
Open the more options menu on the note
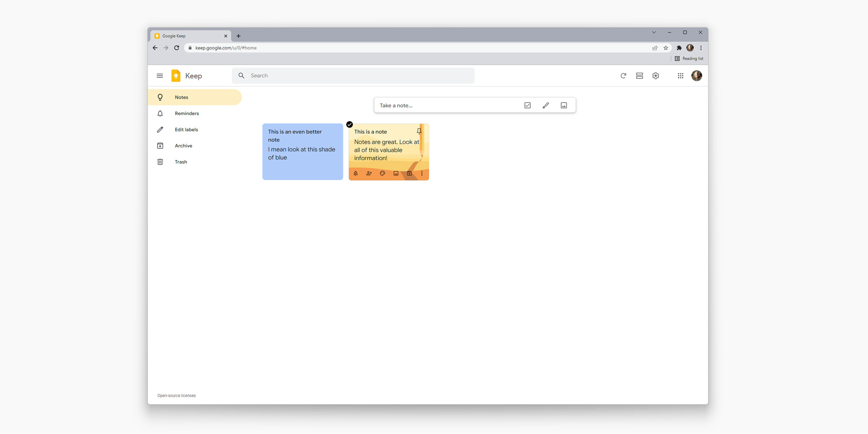(x=422, y=173)
